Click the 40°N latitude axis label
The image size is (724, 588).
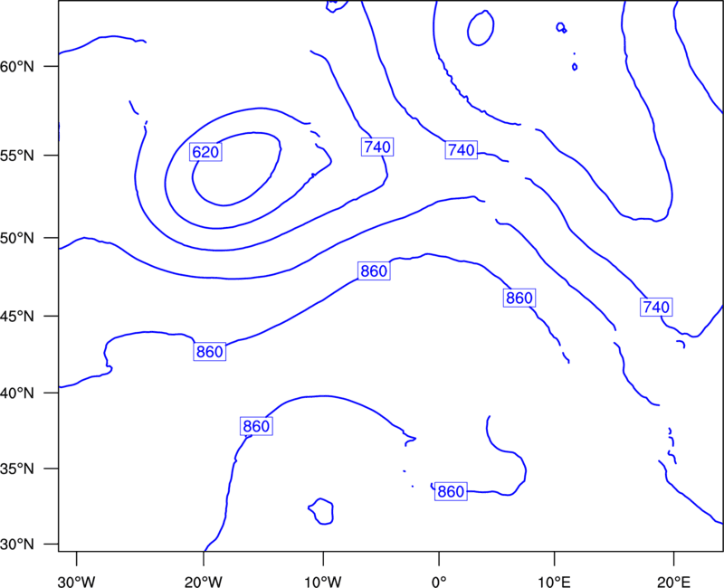[17, 394]
